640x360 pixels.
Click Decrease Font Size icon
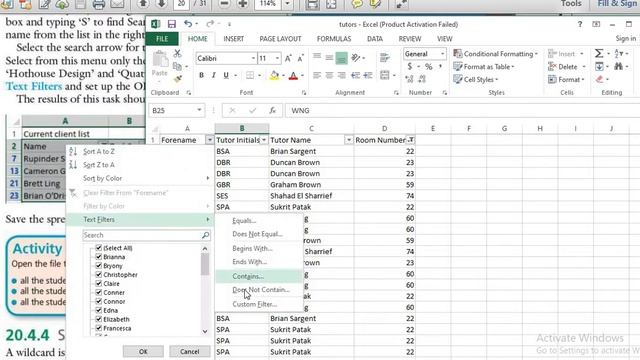pos(300,58)
